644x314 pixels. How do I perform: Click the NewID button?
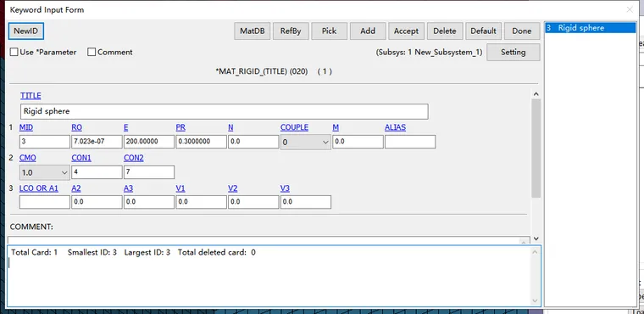(26, 31)
